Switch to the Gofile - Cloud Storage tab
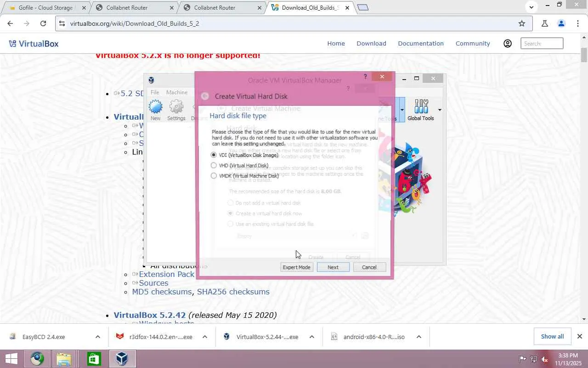Image resolution: width=588 pixels, height=368 pixels. click(45, 8)
